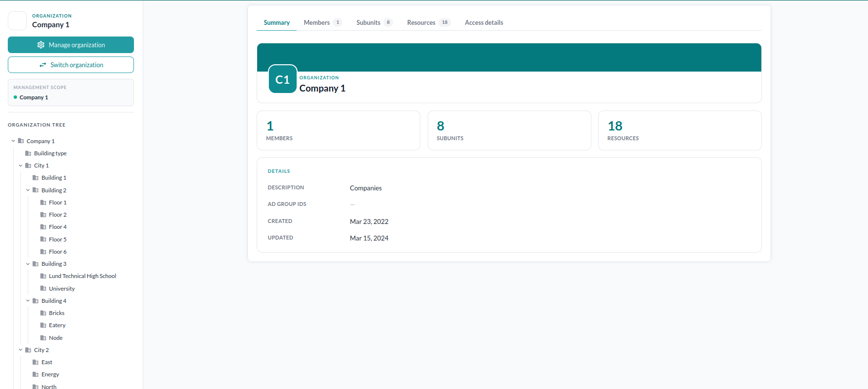
Task: Click Company 1 in Management Scope box
Action: 34,97
